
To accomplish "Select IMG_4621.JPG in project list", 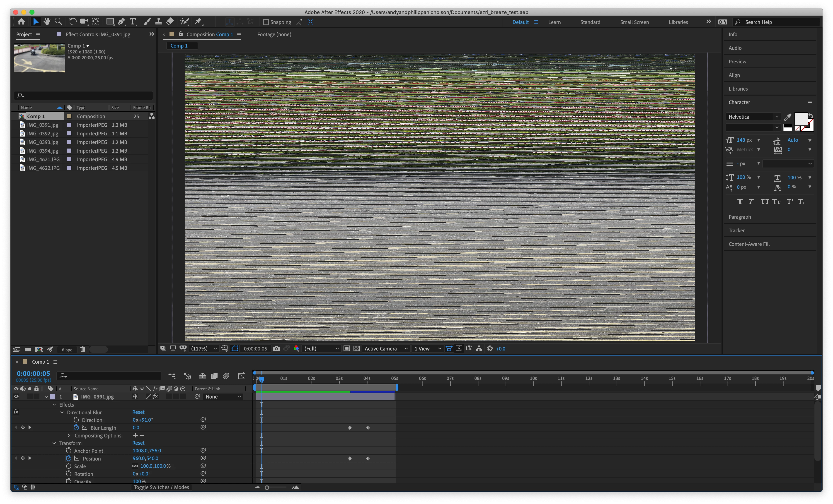I will (43, 159).
